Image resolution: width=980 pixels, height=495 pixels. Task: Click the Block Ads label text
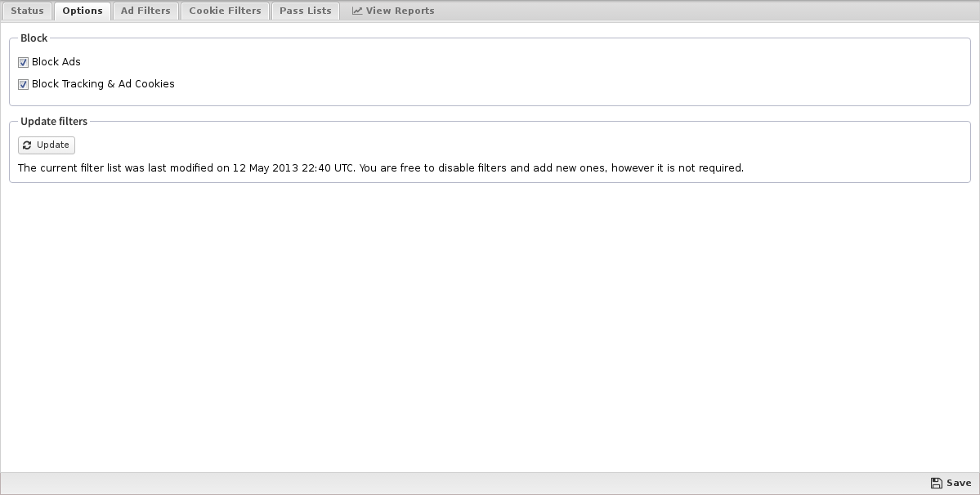click(56, 62)
